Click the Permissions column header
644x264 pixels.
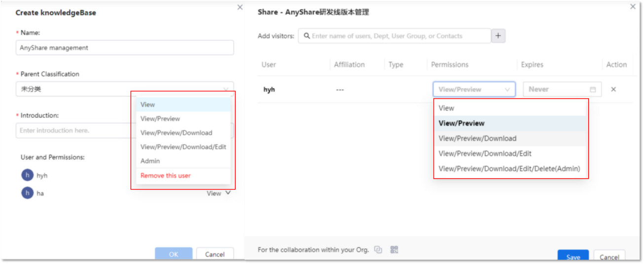450,65
